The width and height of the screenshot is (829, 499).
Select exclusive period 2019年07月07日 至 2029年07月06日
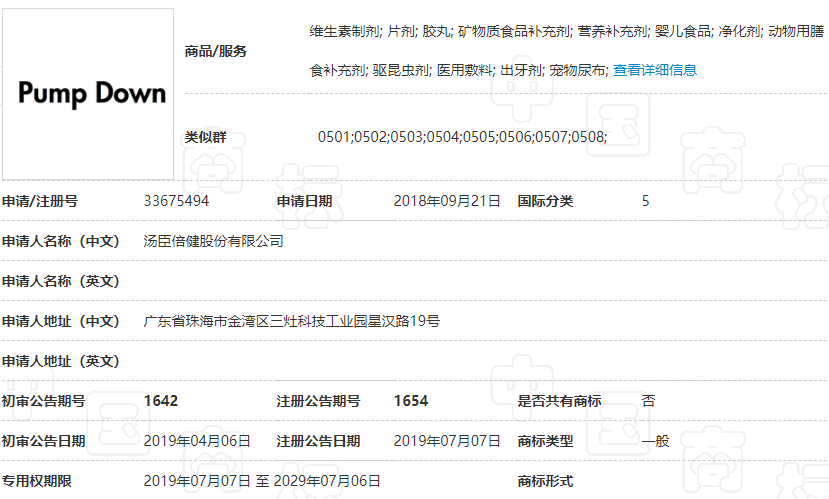pyautogui.click(x=262, y=482)
